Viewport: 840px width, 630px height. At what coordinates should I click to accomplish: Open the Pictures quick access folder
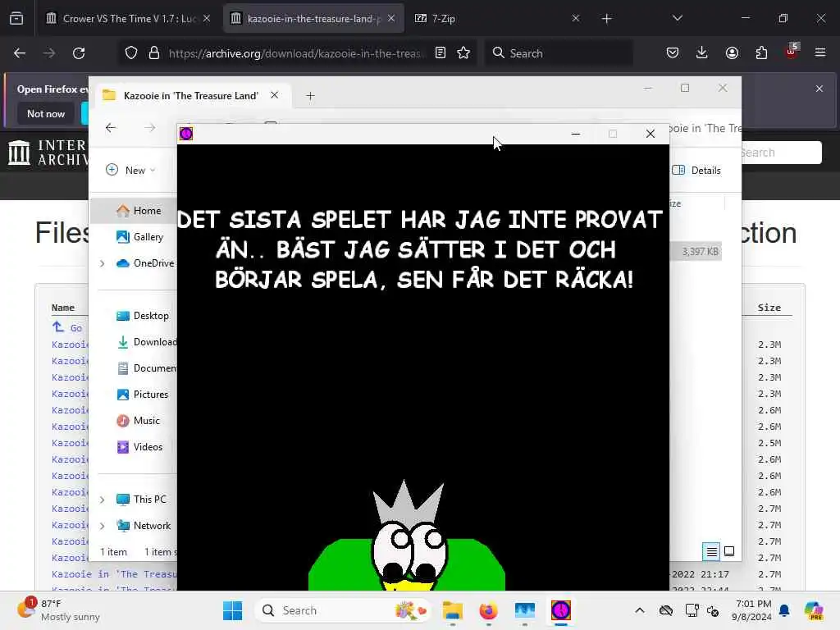[x=143, y=395]
